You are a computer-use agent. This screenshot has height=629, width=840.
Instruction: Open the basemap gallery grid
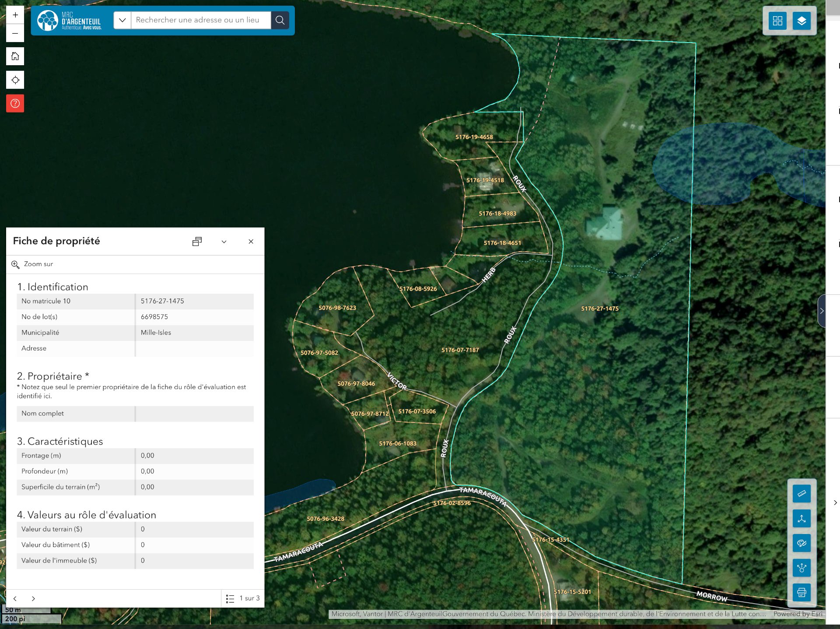(777, 21)
